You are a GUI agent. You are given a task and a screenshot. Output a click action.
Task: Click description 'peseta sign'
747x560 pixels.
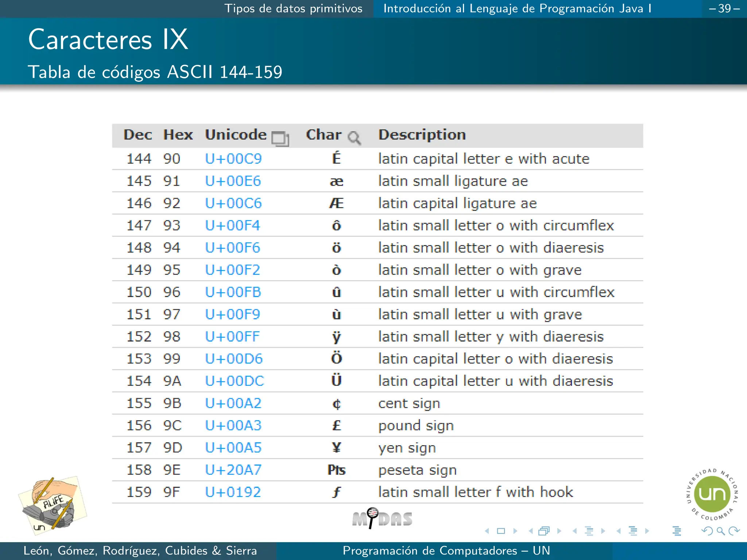[x=417, y=470]
